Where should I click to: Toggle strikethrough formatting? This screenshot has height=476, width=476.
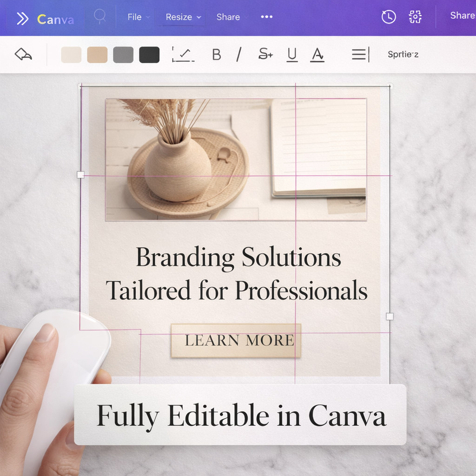point(265,54)
